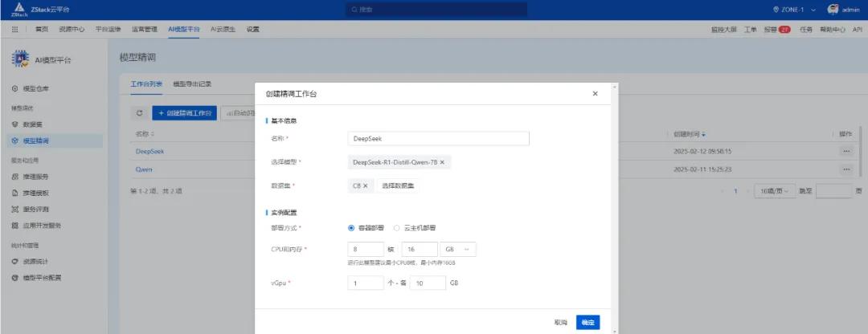868x334 pixels.
Task: Open the 平台运维 menu item
Action: tap(108, 30)
